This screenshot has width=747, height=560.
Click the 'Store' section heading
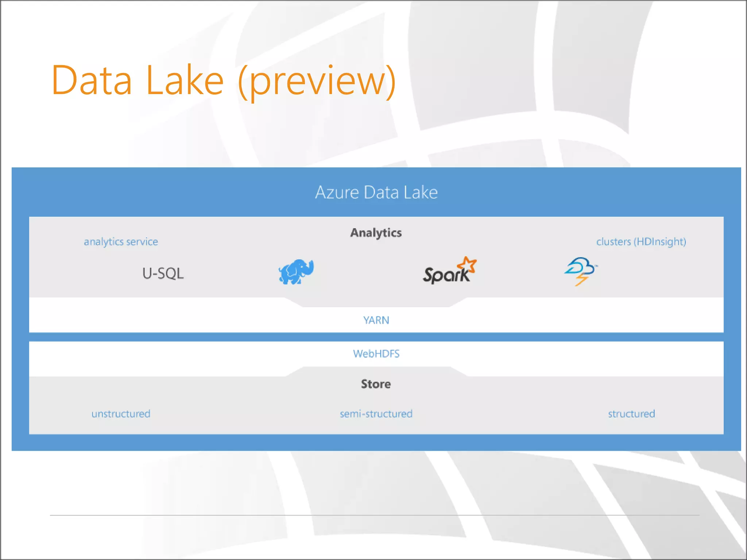point(376,384)
